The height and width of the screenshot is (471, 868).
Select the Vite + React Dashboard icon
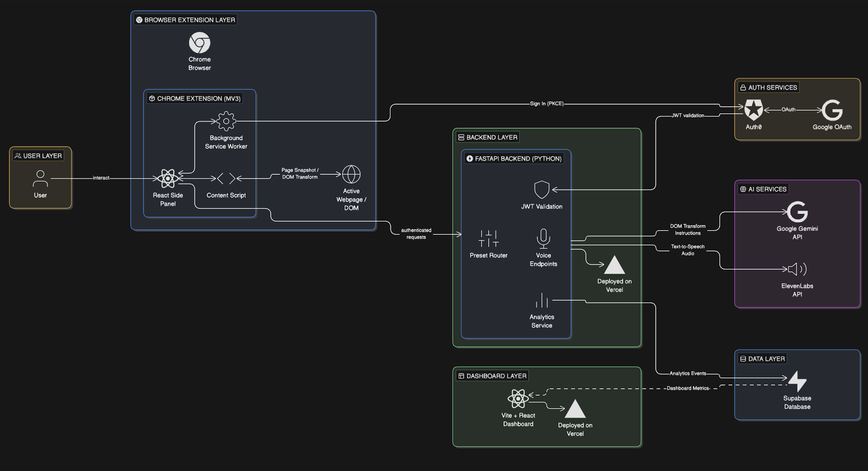[518, 398]
